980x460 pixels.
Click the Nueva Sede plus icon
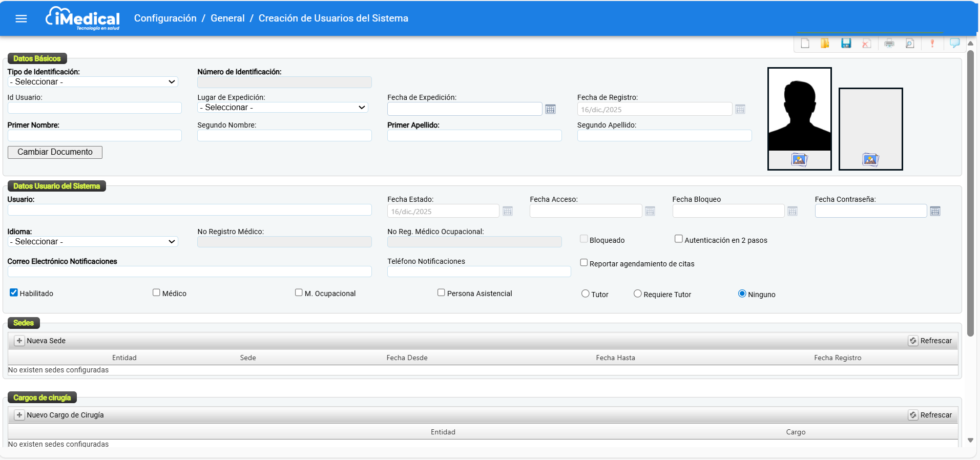coord(19,341)
